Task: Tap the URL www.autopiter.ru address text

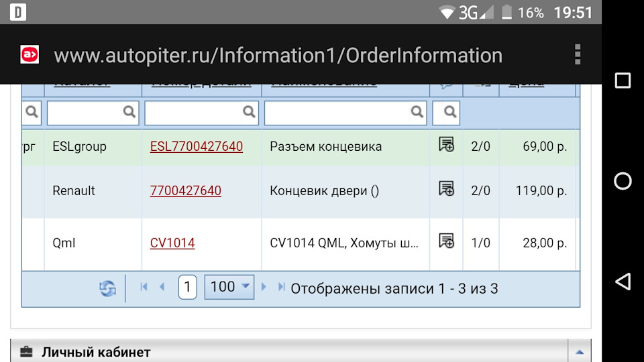Action: (278, 56)
